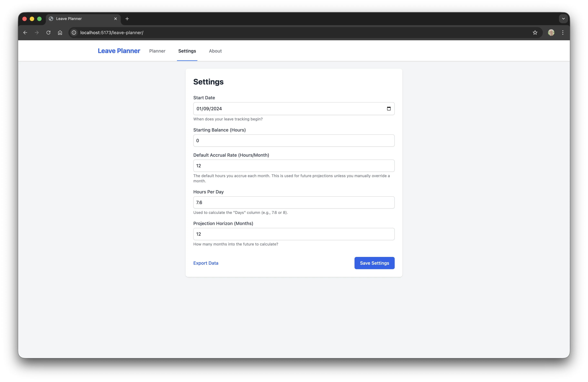Click the 'Projection Horizon (Months)' label
The width and height of the screenshot is (588, 382).
tap(223, 223)
